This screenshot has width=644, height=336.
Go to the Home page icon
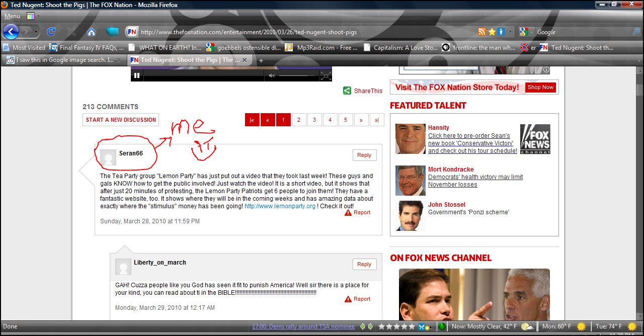(91, 32)
